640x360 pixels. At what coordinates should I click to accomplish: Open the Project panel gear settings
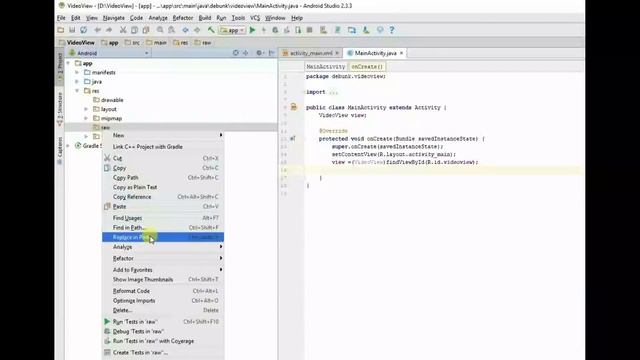259,53
